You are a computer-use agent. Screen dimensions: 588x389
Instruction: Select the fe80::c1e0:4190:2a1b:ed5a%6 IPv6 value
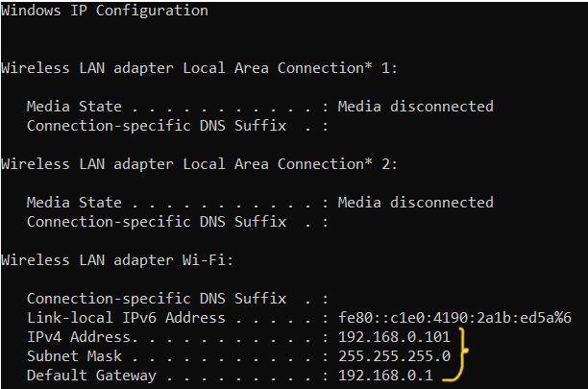point(454,318)
